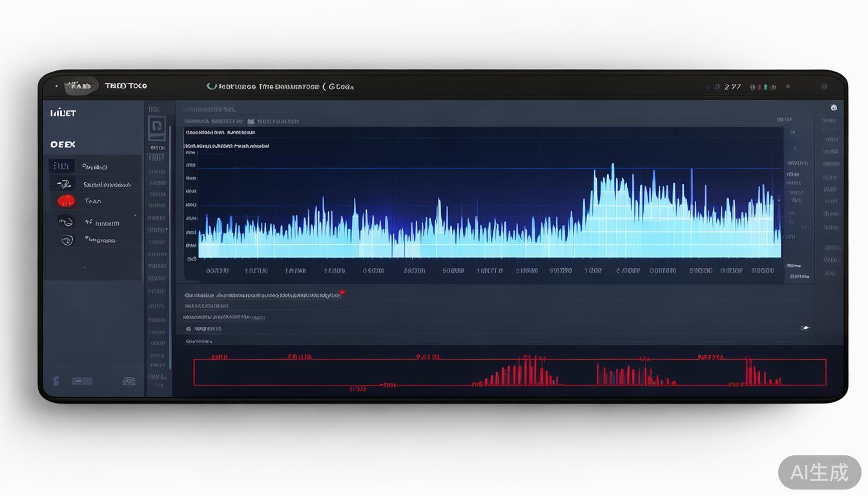Click the icon in the fourth sidebar row
The width and height of the screenshot is (868, 496).
[x=65, y=222]
